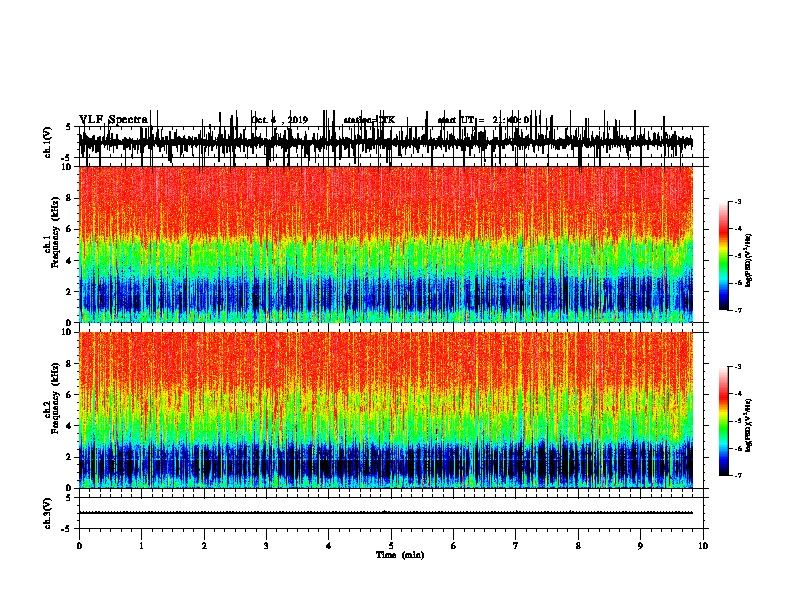
Task: Click the ch.1 spectrogram color scale bar
Action: 724,256
